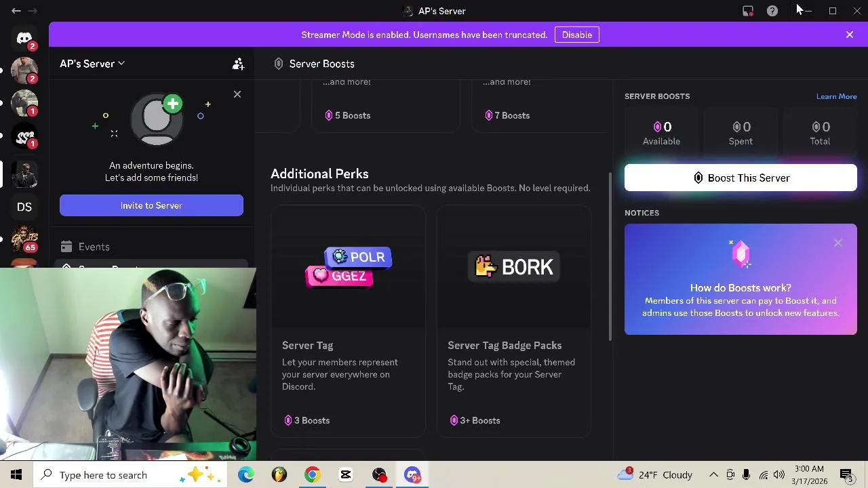The height and width of the screenshot is (488, 868).
Task: Select the Server Tag Badge Packs perk card
Action: 513,321
